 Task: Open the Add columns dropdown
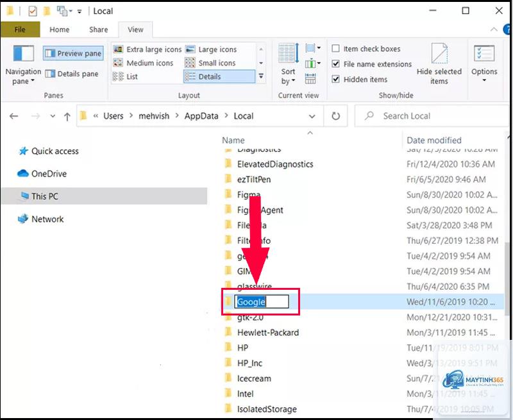pos(313,63)
